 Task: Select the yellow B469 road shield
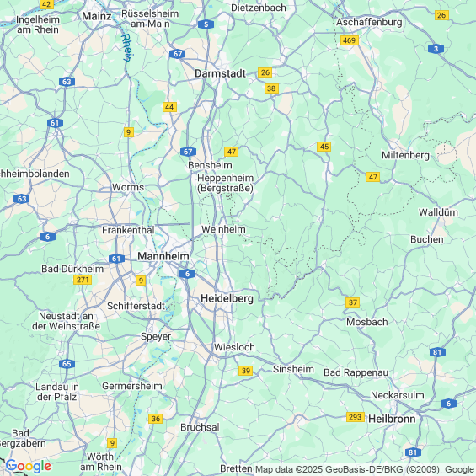tap(350, 40)
